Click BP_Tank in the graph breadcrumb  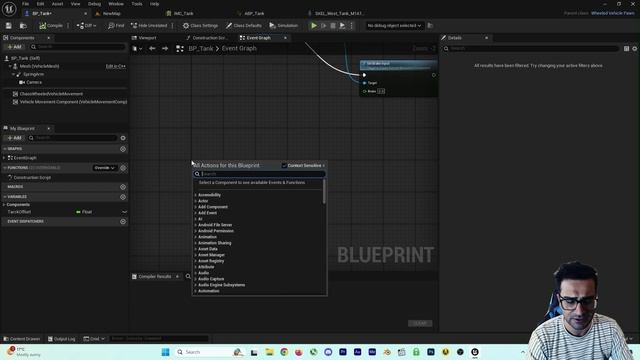click(x=200, y=49)
